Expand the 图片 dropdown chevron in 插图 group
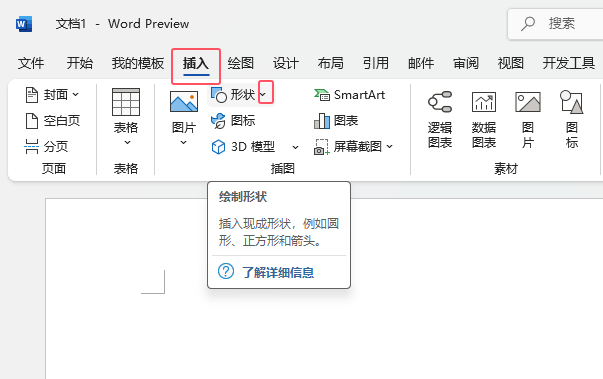The image size is (603, 379). click(183, 143)
